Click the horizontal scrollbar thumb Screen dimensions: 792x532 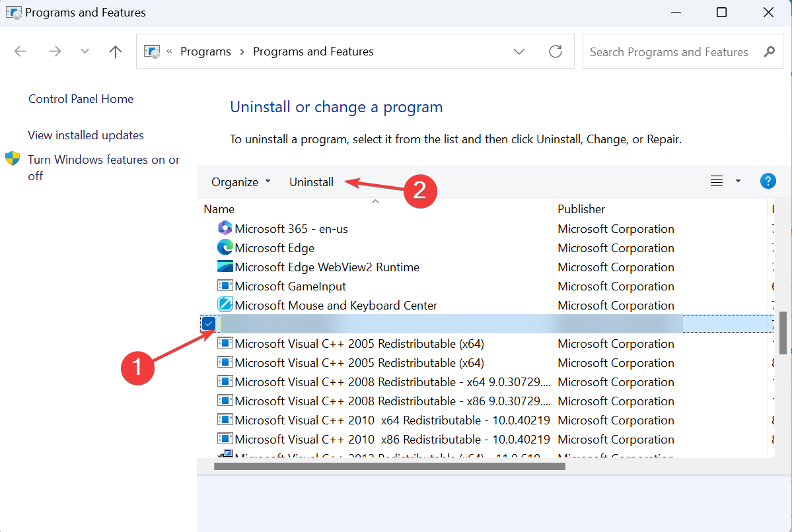click(x=390, y=466)
